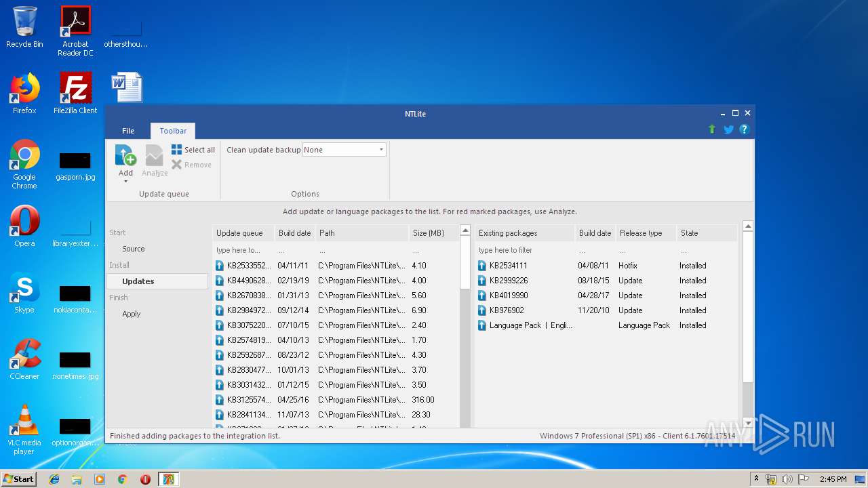
Task: Switch to the Toolbar tab
Action: click(173, 131)
